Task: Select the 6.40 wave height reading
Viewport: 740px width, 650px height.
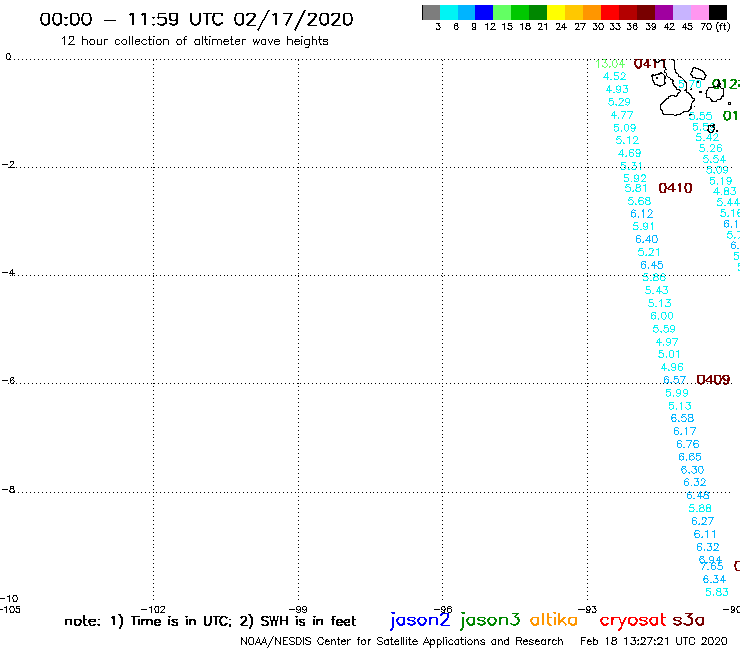Action: pyautogui.click(x=647, y=239)
